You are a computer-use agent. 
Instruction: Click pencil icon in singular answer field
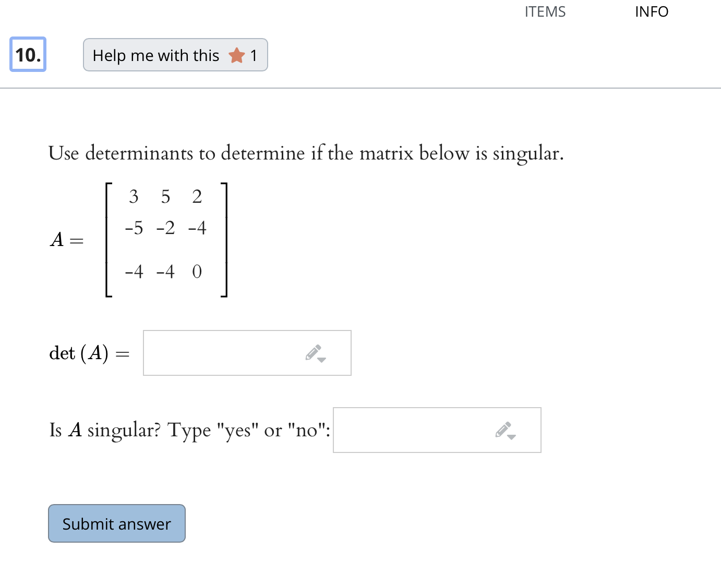503,430
